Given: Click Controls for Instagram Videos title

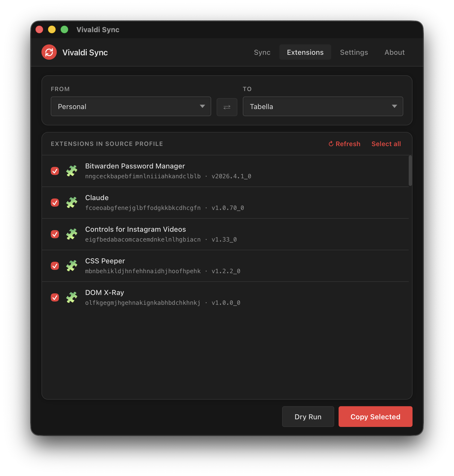Looking at the screenshot, I should 136,229.
